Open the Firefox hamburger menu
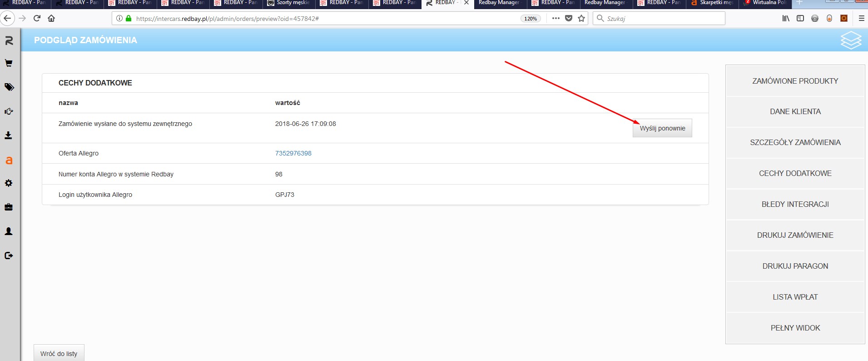868x361 pixels. click(x=861, y=19)
